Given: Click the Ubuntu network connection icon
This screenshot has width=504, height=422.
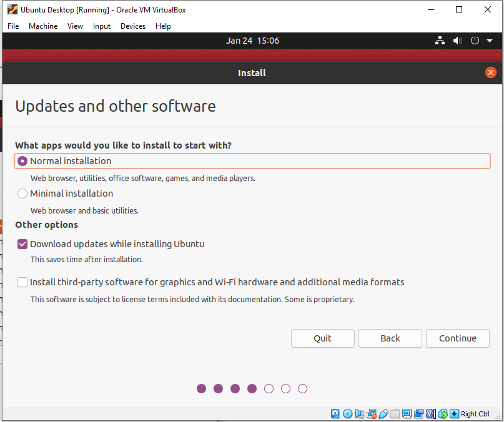Looking at the screenshot, I should coord(440,41).
